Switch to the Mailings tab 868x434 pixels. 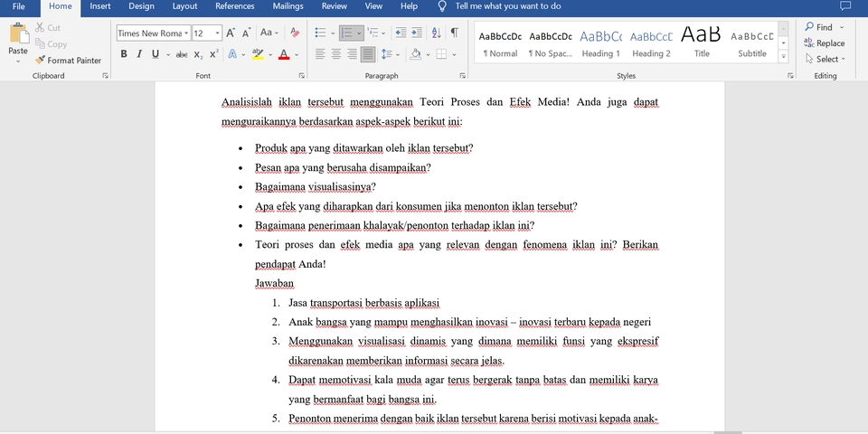click(288, 6)
